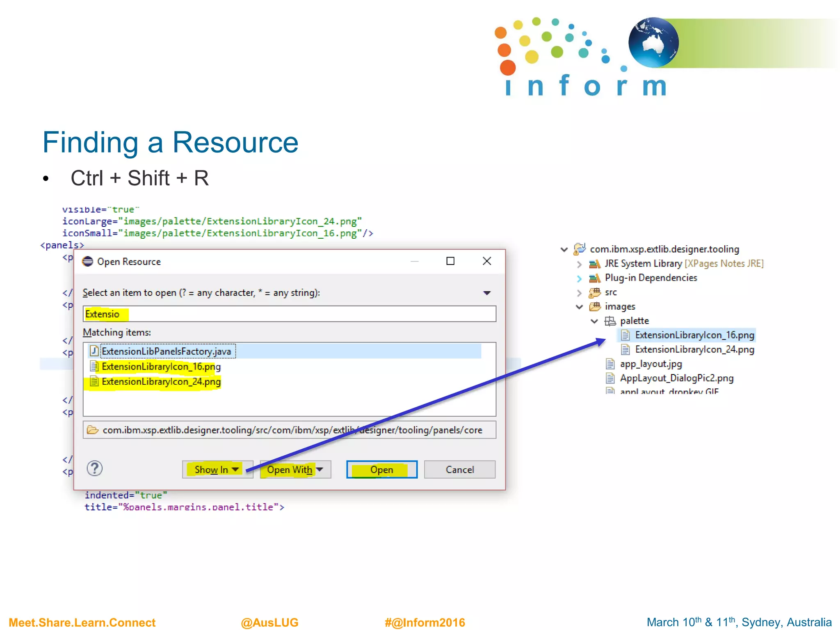The width and height of the screenshot is (840, 630).
Task: Select ExtensionLibraryIcon_24.png in matching items
Action: [x=161, y=382]
